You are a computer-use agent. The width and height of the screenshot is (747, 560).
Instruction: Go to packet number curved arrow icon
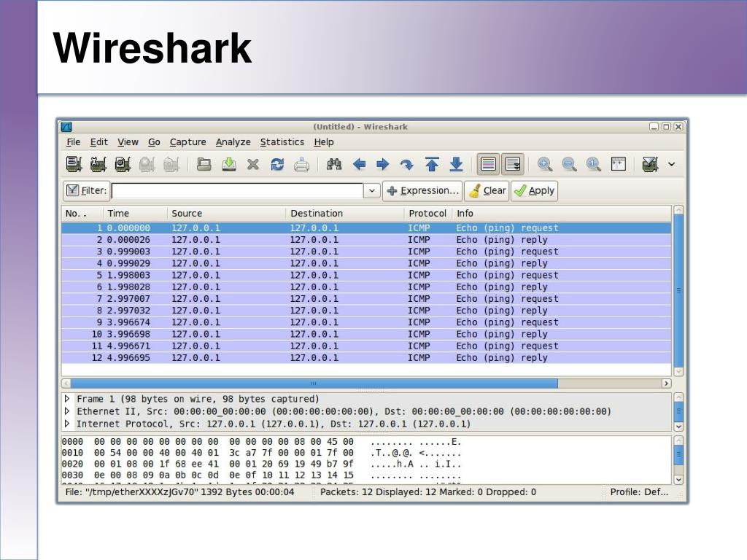point(407,164)
